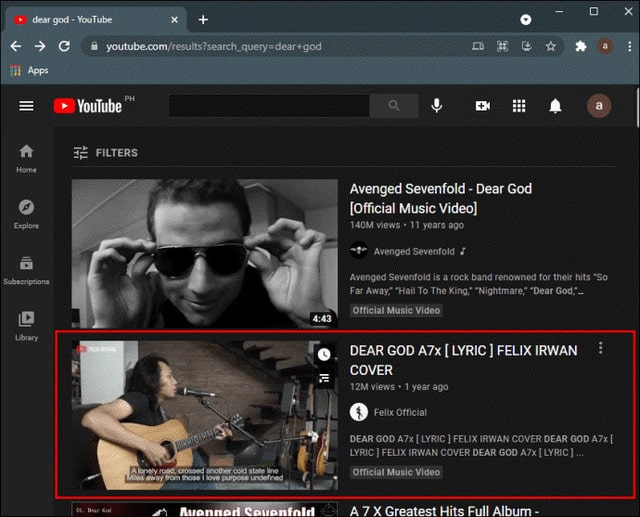
Task: Open Subscriptions in sidebar
Action: [x=27, y=271]
